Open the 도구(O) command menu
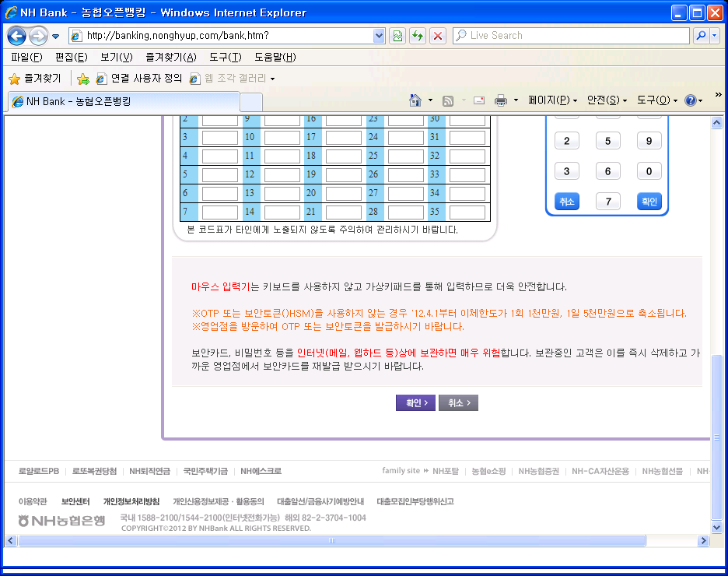This screenshot has height=576, width=728. point(657,100)
